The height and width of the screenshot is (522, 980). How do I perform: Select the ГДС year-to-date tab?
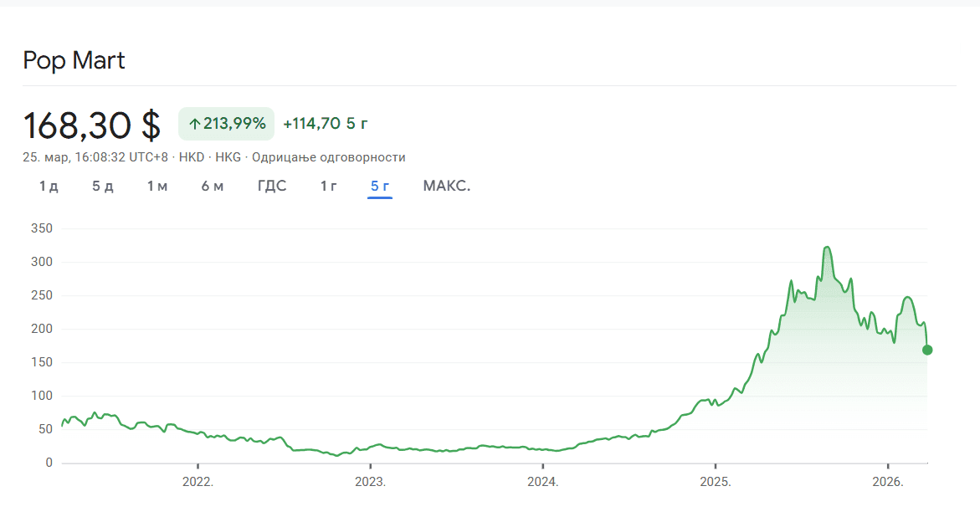(272, 186)
